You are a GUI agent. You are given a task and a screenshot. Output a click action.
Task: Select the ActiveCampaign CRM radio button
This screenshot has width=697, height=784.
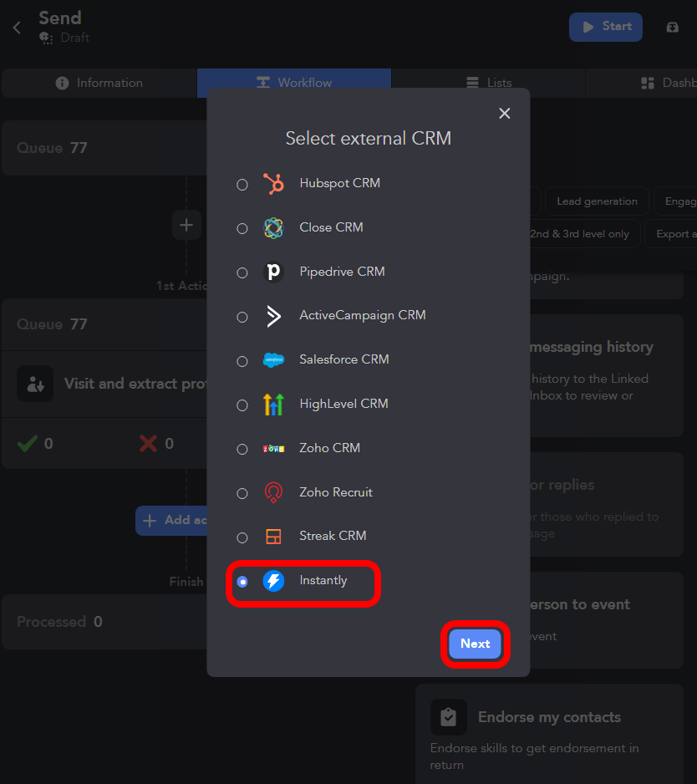pos(242,317)
